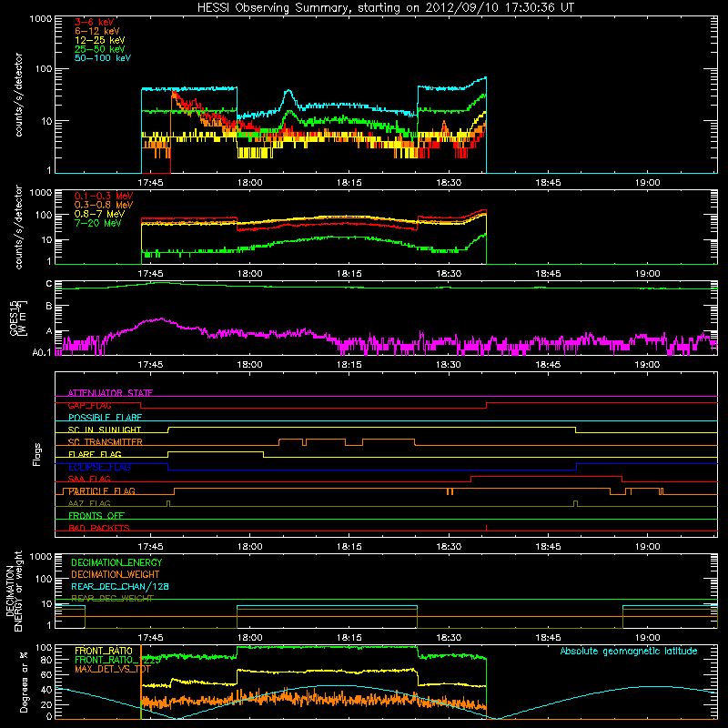
Task: Click the 0.3-0.8 MeV legend entry
Action: tap(104, 205)
